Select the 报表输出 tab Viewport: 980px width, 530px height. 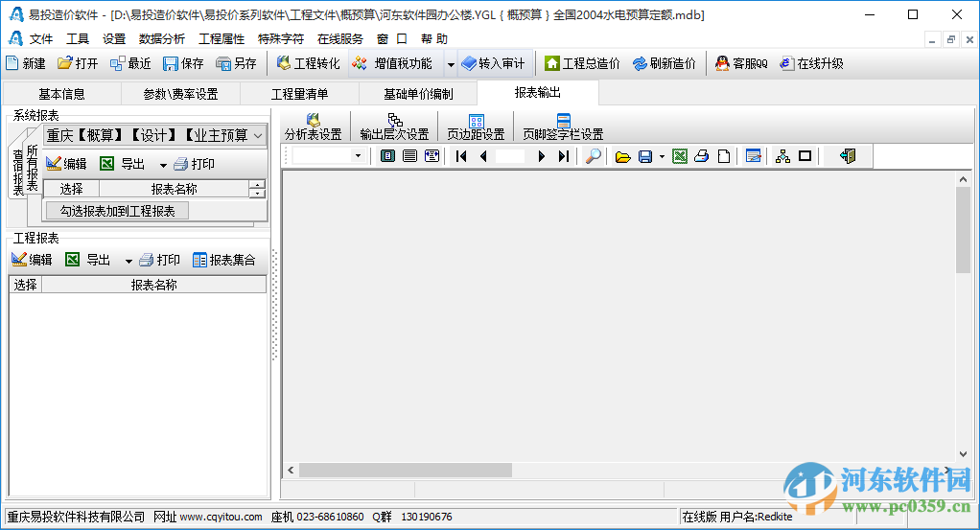click(538, 93)
